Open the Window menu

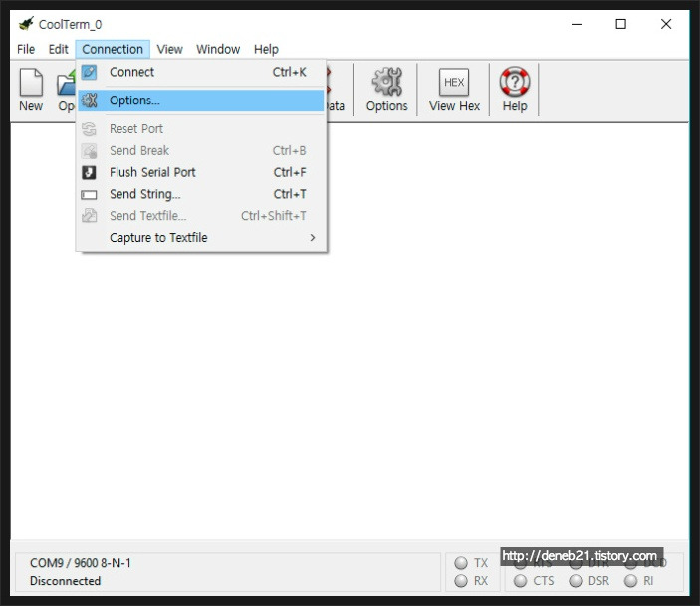click(x=218, y=49)
